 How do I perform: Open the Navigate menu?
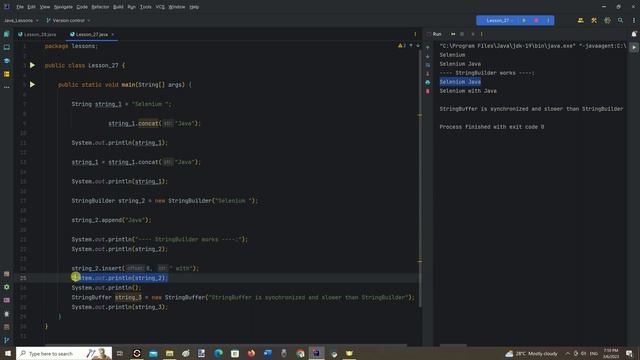[63, 7]
